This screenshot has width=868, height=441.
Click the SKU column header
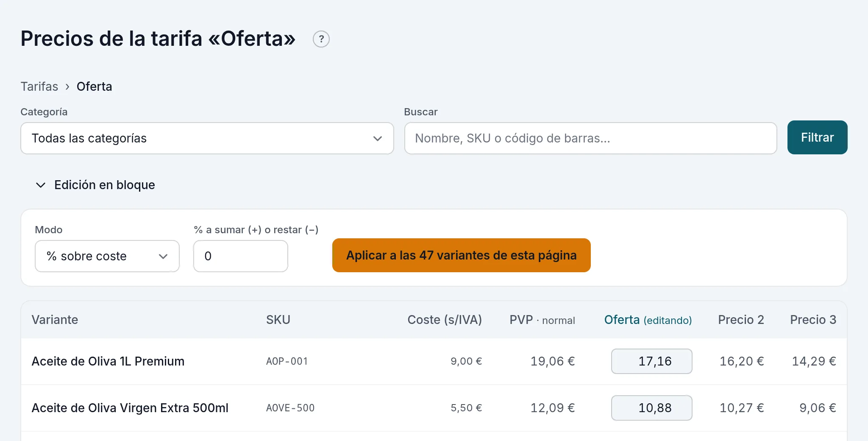[x=278, y=320]
